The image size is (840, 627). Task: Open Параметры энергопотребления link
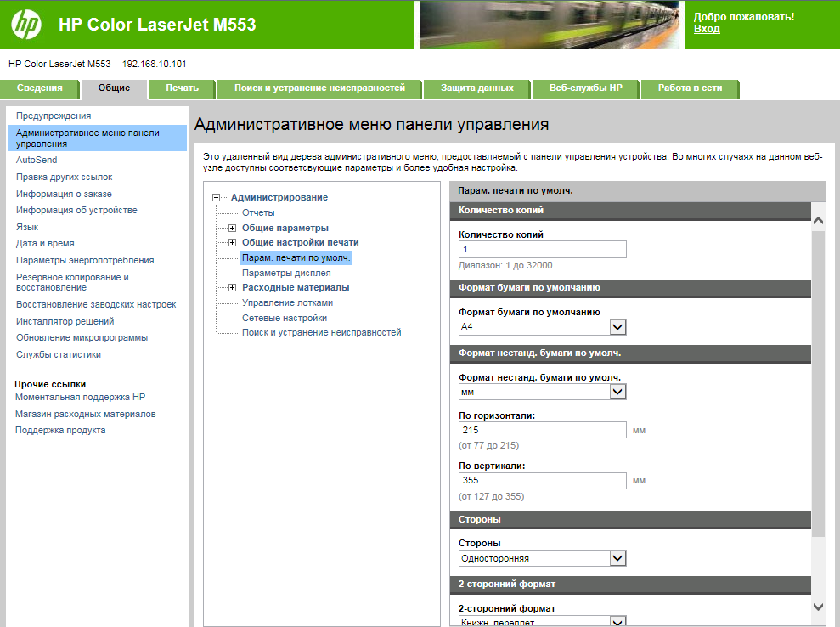click(x=85, y=261)
